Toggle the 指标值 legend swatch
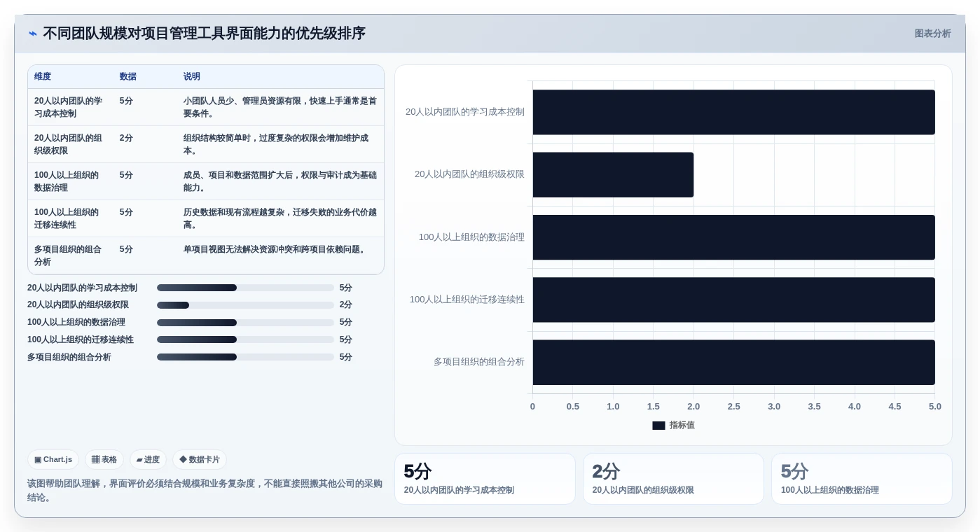 (x=658, y=425)
